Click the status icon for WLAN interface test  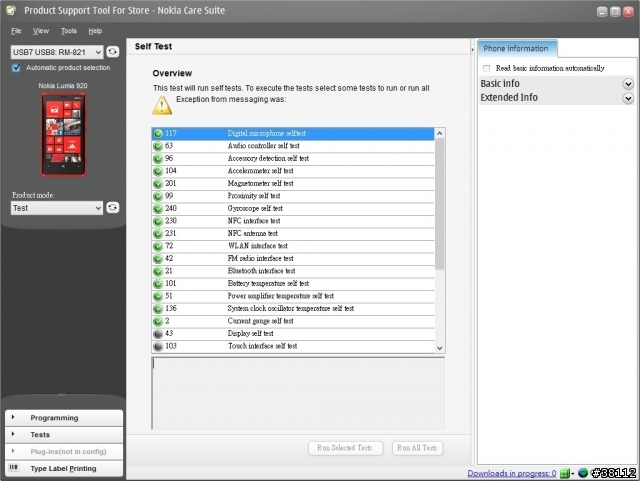[x=158, y=246]
